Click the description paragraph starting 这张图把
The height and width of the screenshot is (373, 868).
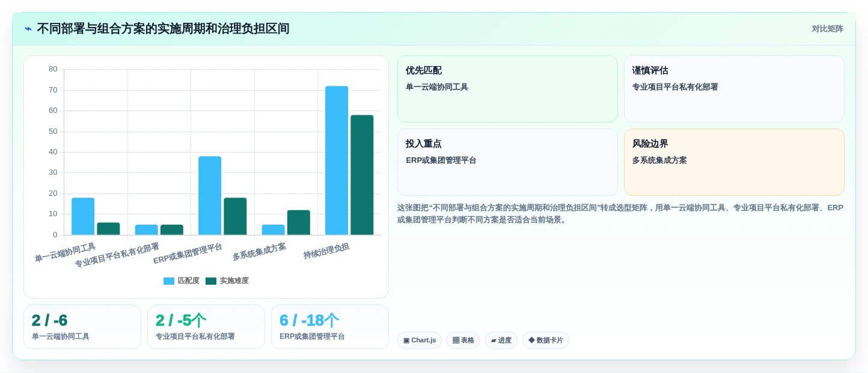point(620,214)
